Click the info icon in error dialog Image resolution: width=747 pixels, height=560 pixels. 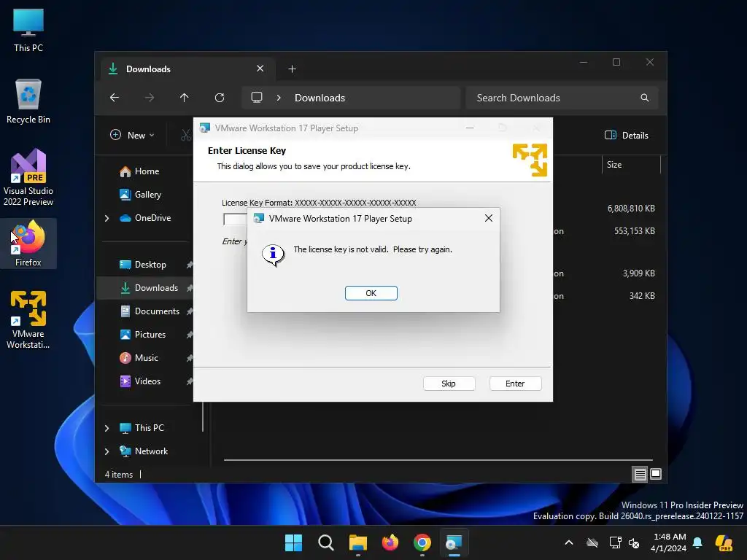coord(273,254)
